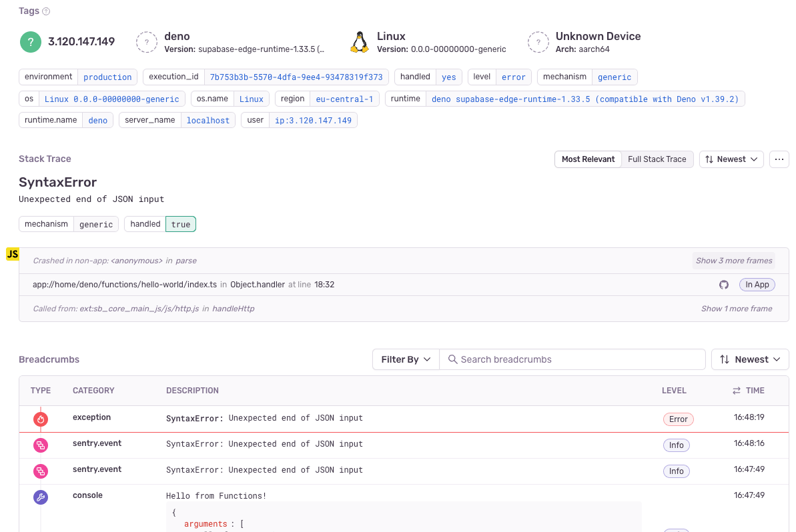Click the production environment tag value
Viewport: 796px width, 532px height.
[x=107, y=77]
